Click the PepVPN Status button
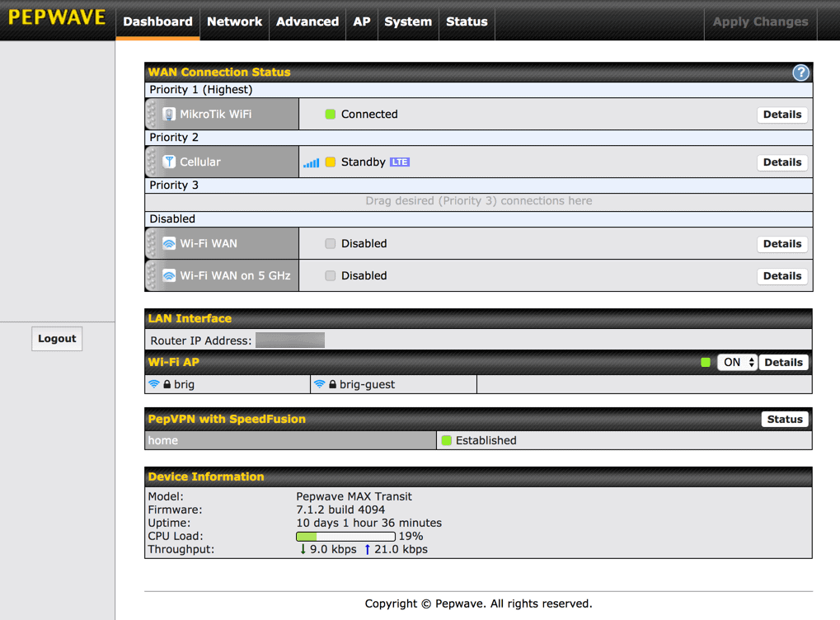Screen dimensions: 840x620 pos(785,419)
